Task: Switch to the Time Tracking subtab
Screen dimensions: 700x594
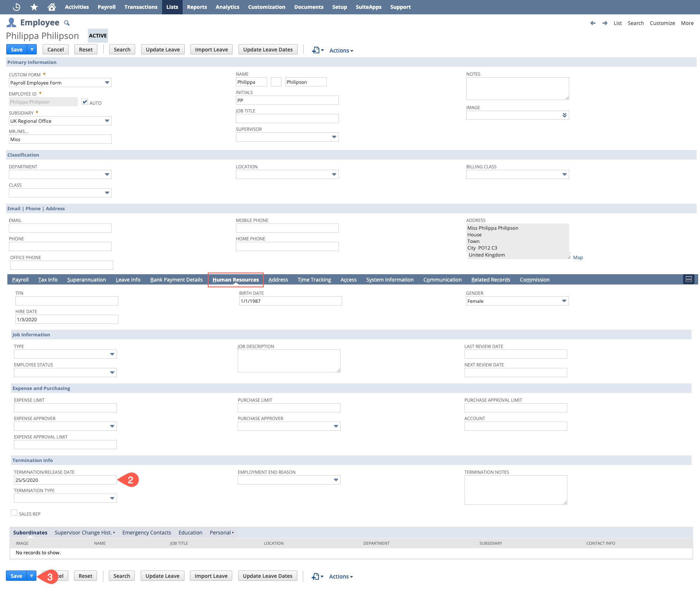Action: click(314, 279)
